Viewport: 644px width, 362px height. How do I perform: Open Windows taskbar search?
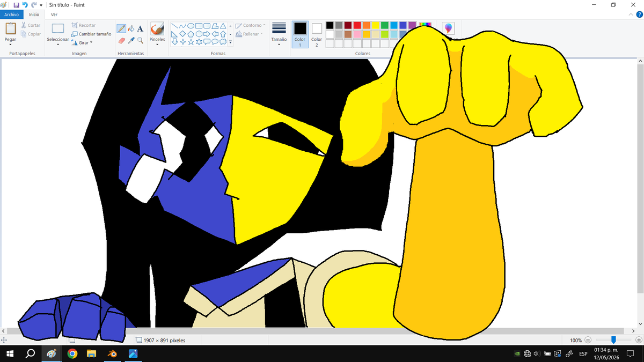pyautogui.click(x=31, y=353)
